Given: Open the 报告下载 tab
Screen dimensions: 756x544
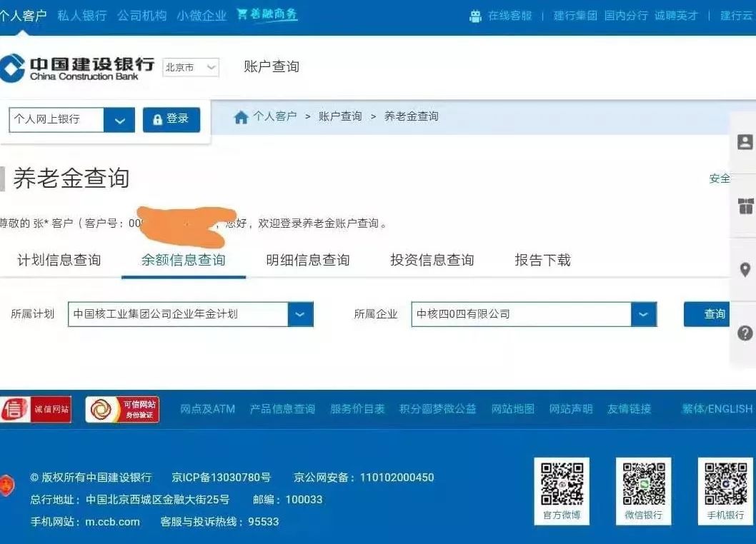Looking at the screenshot, I should 543,260.
